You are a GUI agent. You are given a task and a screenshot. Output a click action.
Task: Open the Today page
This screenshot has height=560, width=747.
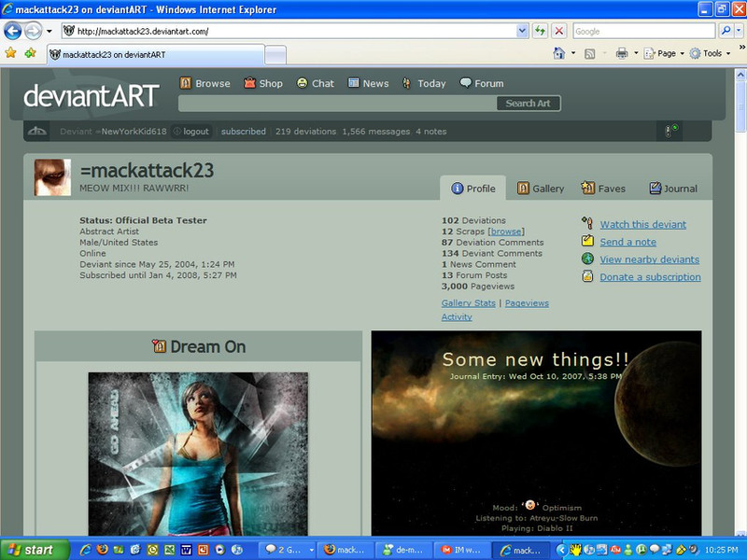pyautogui.click(x=424, y=83)
